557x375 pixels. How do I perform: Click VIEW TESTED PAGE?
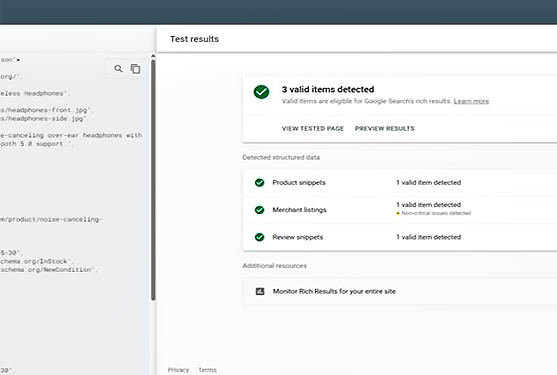click(313, 129)
